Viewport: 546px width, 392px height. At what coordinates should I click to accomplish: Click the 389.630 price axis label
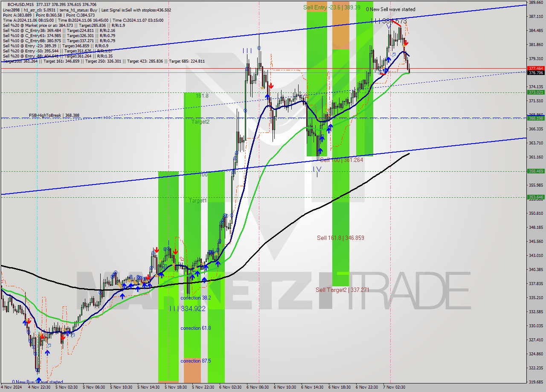tap(536, 3)
